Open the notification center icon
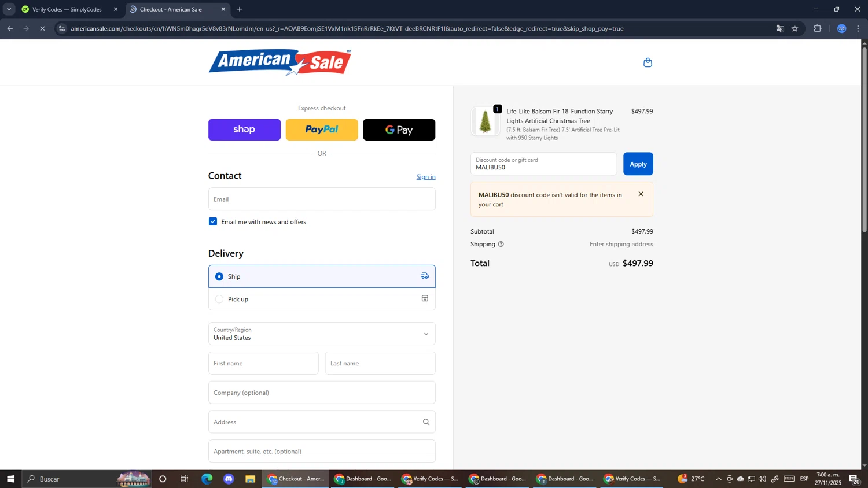Screen dimensions: 868x488 coord(854,479)
